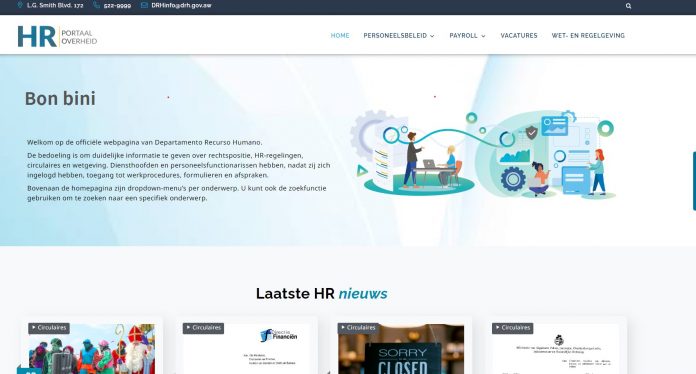Image resolution: width=696 pixels, height=374 pixels.
Task: Open Wet- en Regelgeving menu item
Action: pyautogui.click(x=588, y=35)
